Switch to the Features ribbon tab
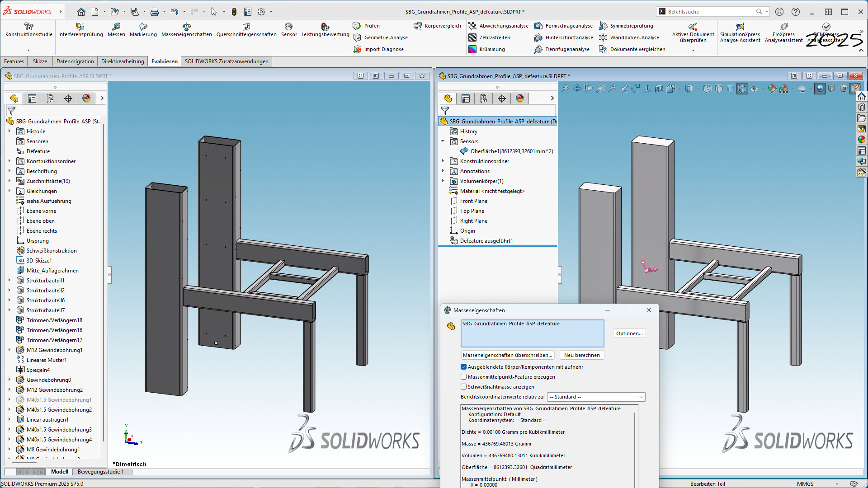 pyautogui.click(x=14, y=61)
